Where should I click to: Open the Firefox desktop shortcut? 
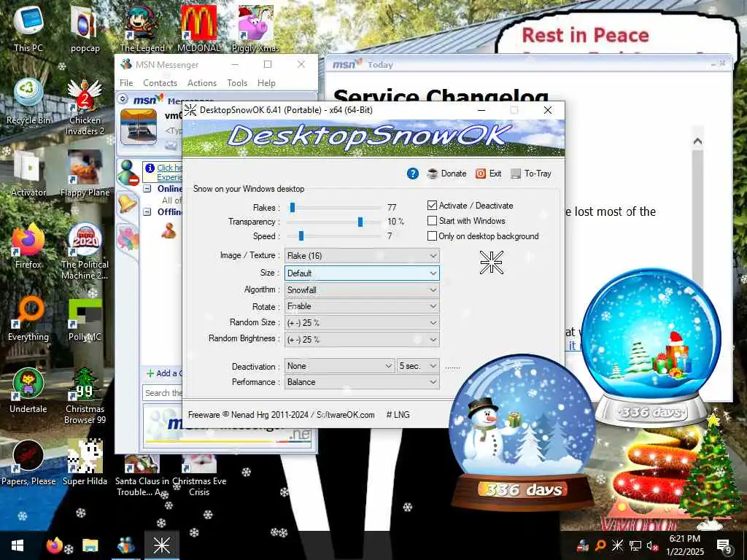28,246
